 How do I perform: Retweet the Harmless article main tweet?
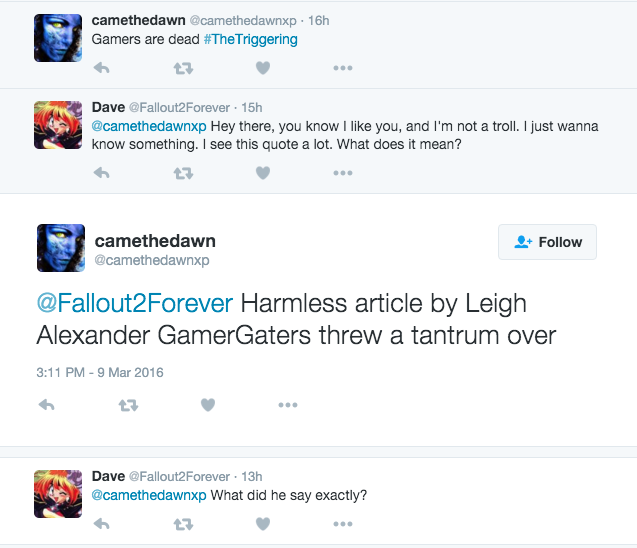tap(128, 405)
